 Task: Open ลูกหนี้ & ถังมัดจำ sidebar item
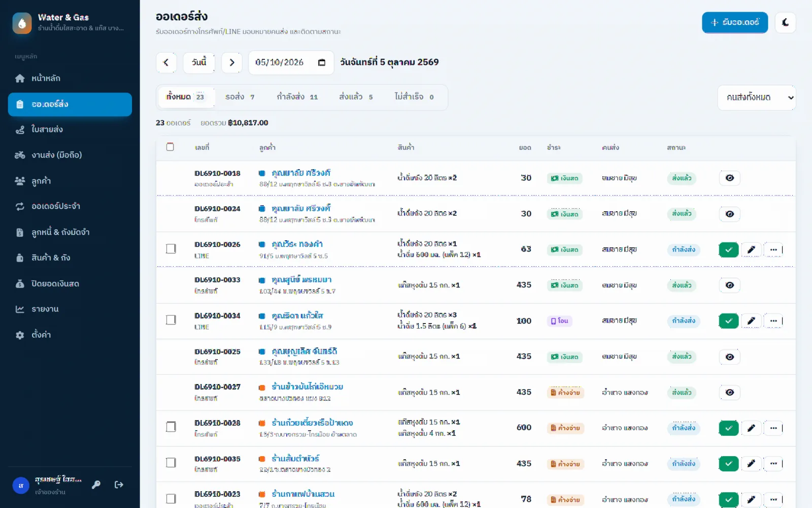pyautogui.click(x=70, y=232)
